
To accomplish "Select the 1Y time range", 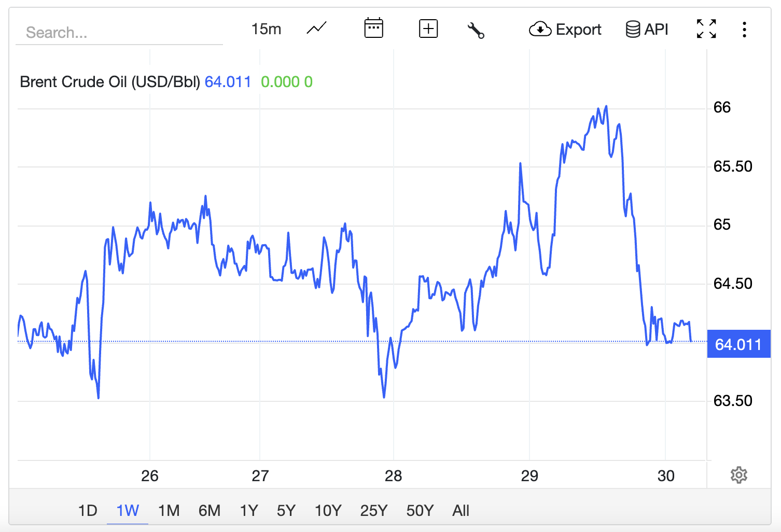I will tap(249, 511).
